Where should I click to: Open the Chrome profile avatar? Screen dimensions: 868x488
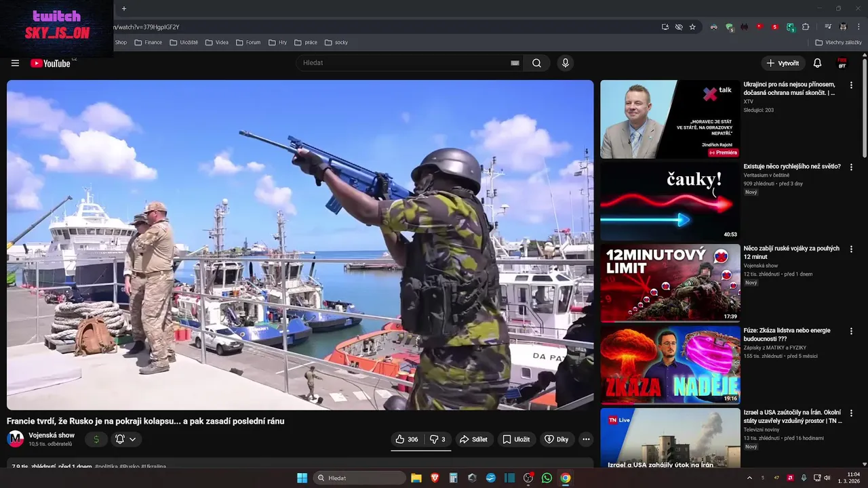[843, 27]
